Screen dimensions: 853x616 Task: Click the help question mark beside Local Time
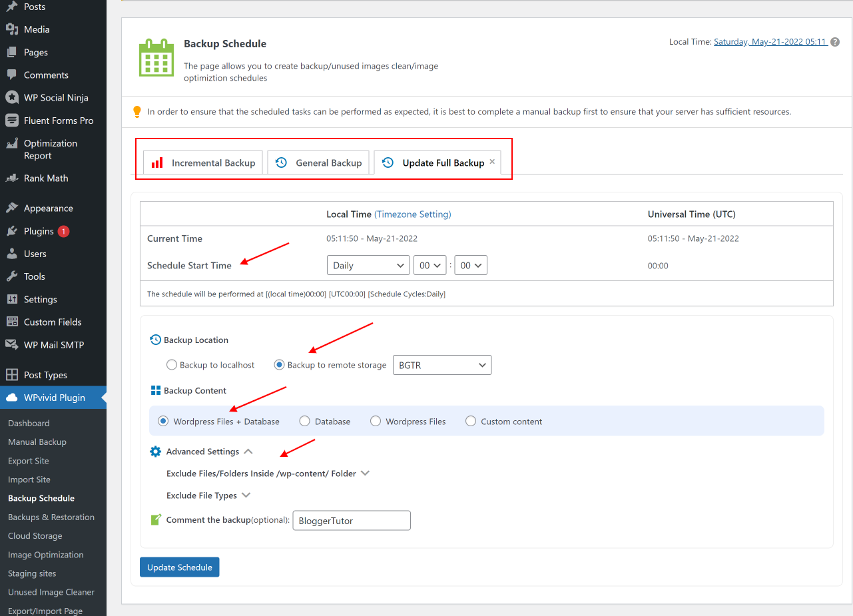coord(835,42)
